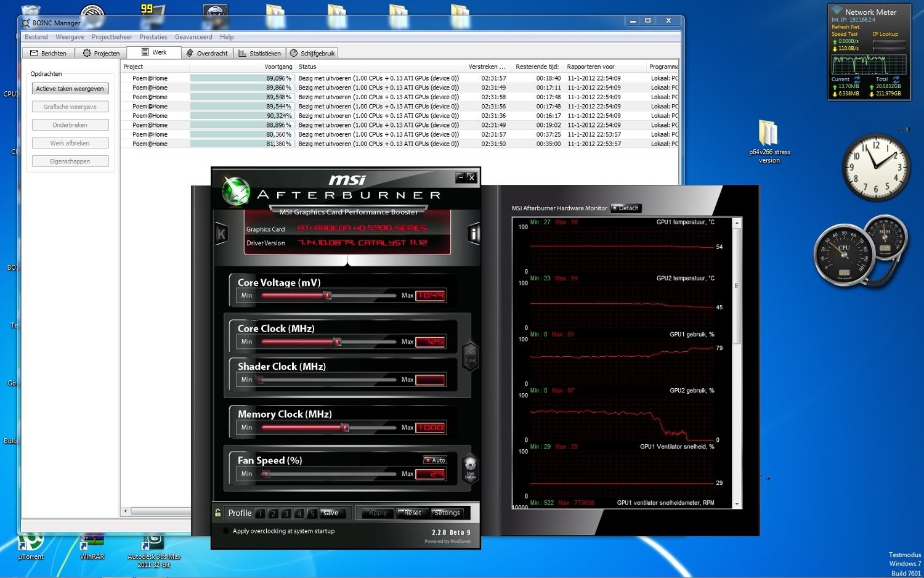This screenshot has width=924, height=578.
Task: Toggle the core/shader clock Link button
Action: (470, 356)
